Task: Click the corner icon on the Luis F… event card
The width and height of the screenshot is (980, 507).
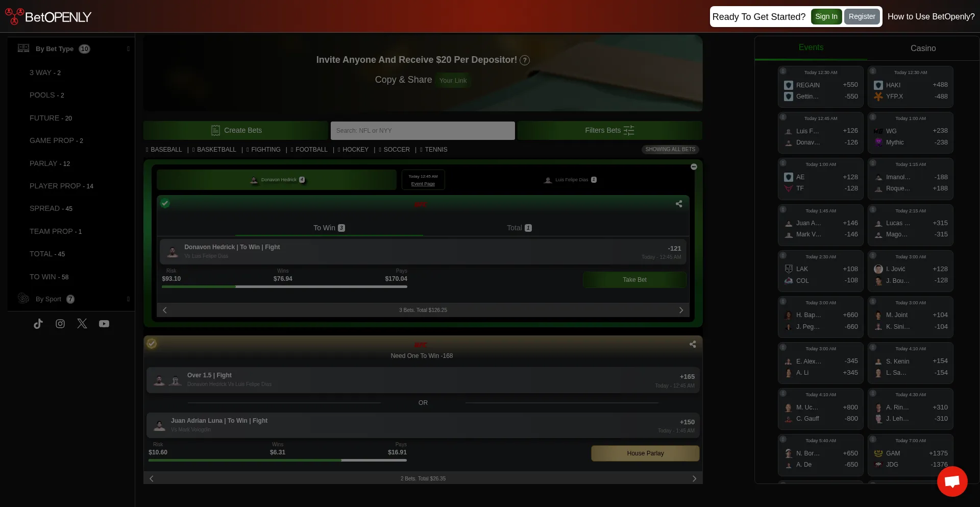Action: [x=783, y=117]
